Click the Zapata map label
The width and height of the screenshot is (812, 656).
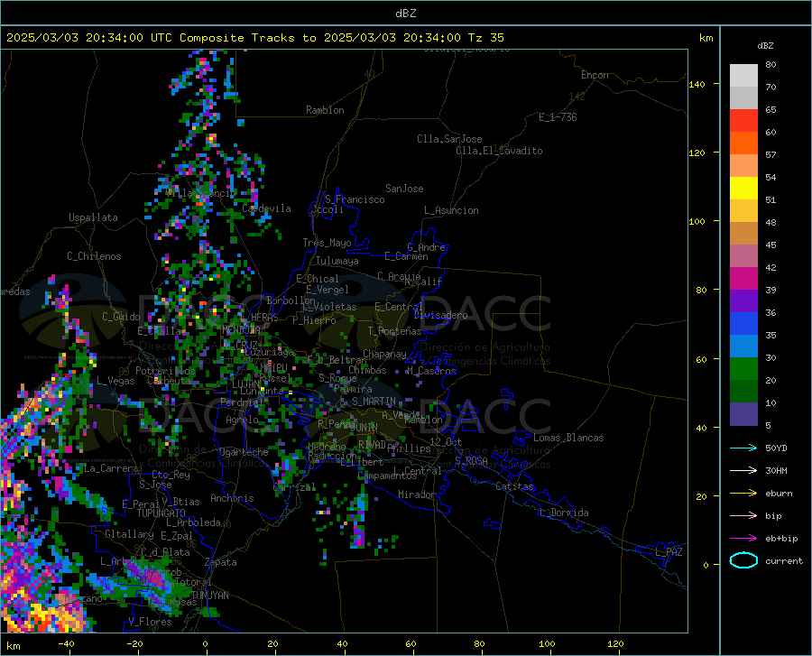(x=221, y=562)
